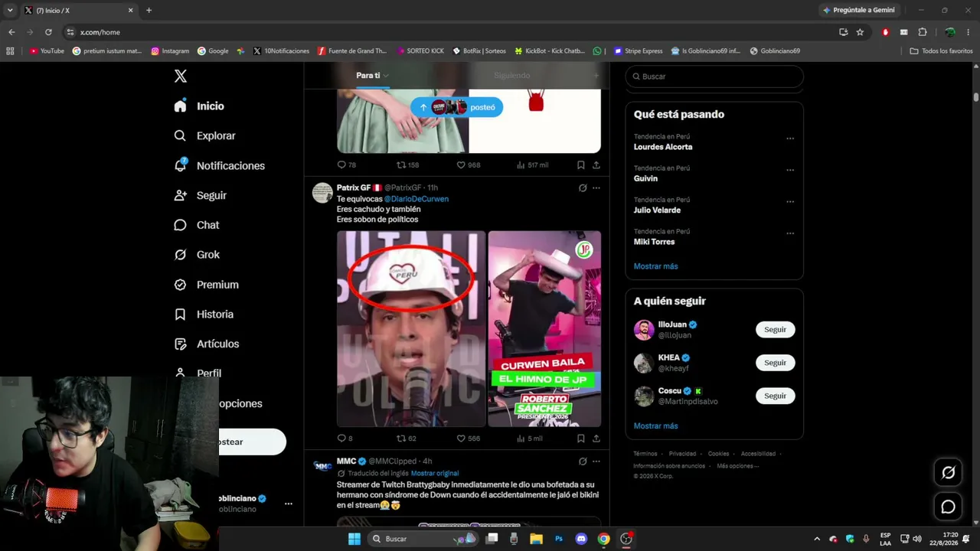Screen dimensions: 980x551
Task: Open the Windows Start menu
Action: point(354,539)
